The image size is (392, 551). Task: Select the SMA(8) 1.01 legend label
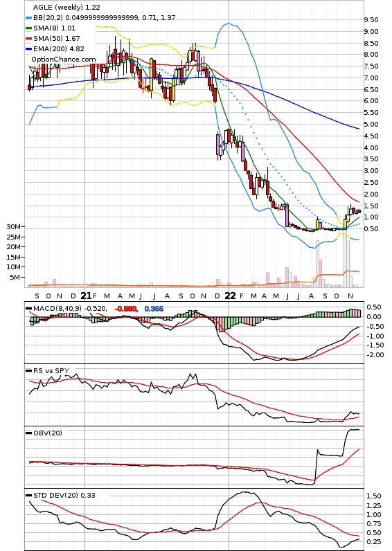(55, 28)
